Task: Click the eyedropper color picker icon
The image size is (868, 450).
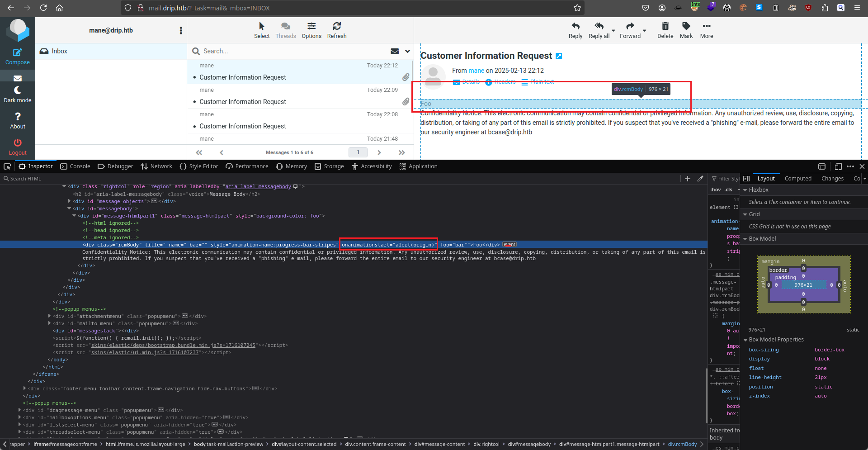Action: (700, 179)
